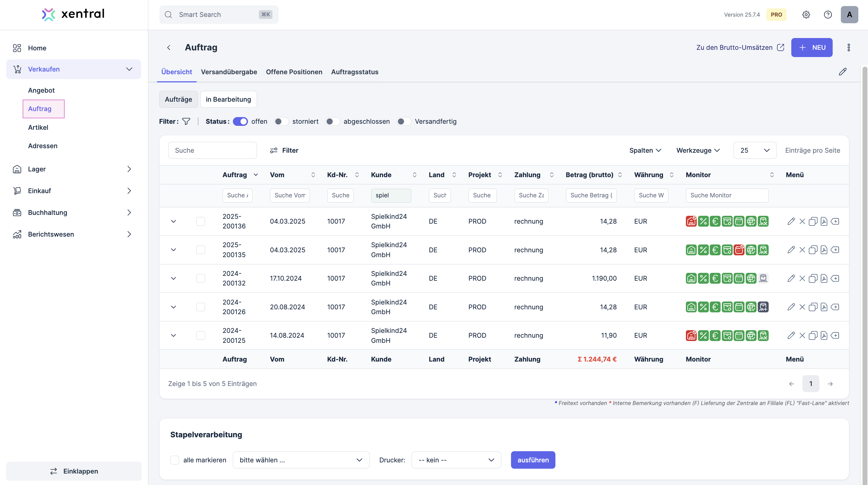Expand row details for order 2024-200125
Screen dimensions: 868x485
pyautogui.click(x=174, y=336)
